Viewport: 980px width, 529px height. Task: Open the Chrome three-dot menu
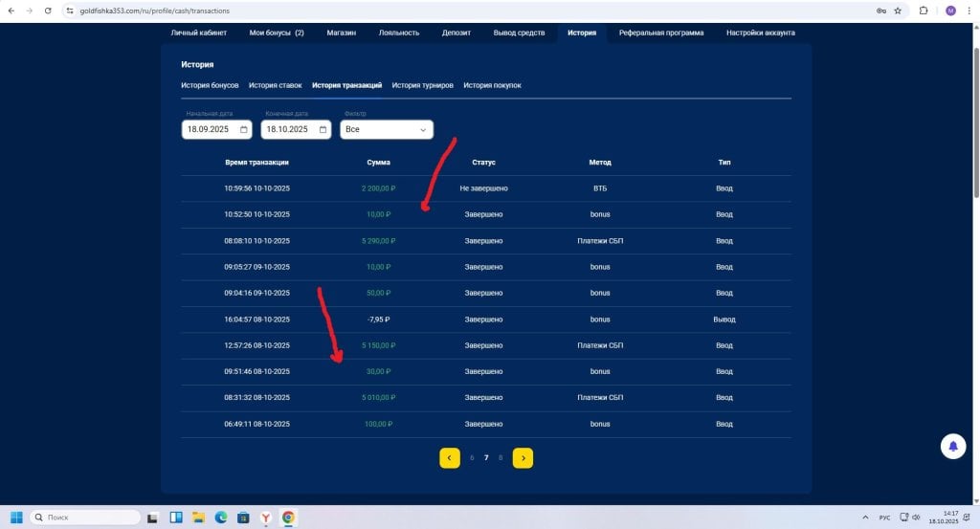pyautogui.click(x=969, y=11)
